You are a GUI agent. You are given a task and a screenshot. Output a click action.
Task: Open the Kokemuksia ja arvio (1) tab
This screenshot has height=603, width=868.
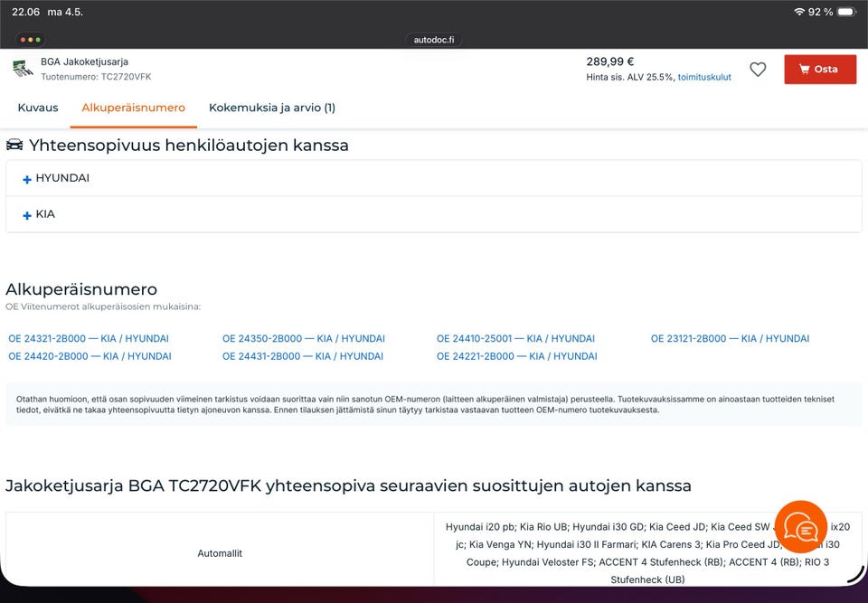[272, 108]
